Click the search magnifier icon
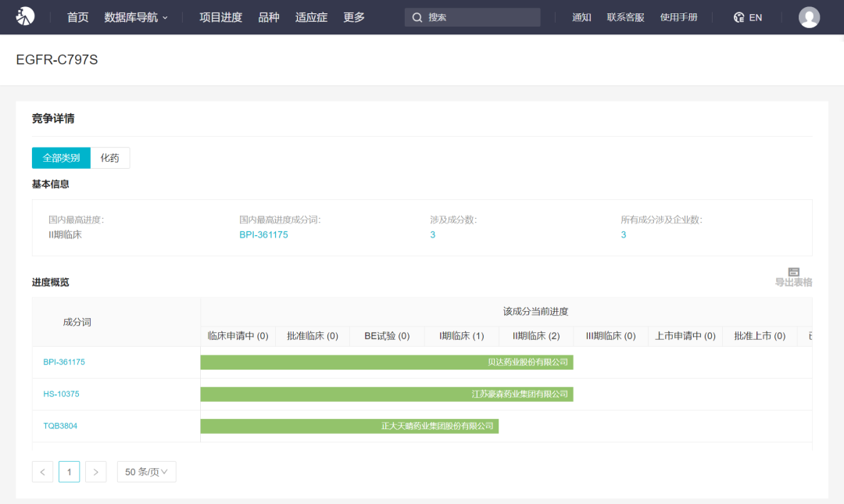The image size is (844, 504). point(417,17)
